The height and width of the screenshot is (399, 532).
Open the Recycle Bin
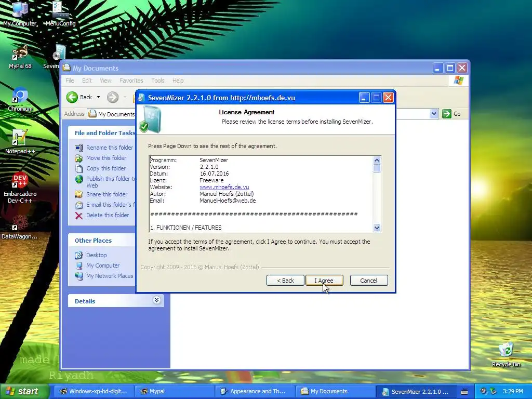point(506,354)
